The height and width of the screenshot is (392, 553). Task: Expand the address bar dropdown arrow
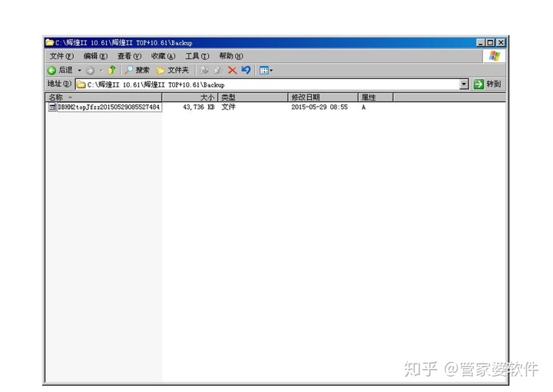click(464, 84)
